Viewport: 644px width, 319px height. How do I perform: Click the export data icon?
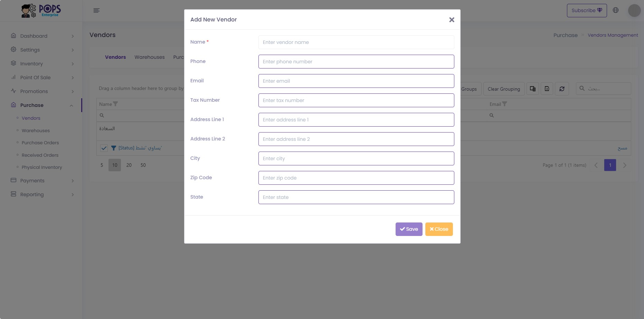[547, 89]
